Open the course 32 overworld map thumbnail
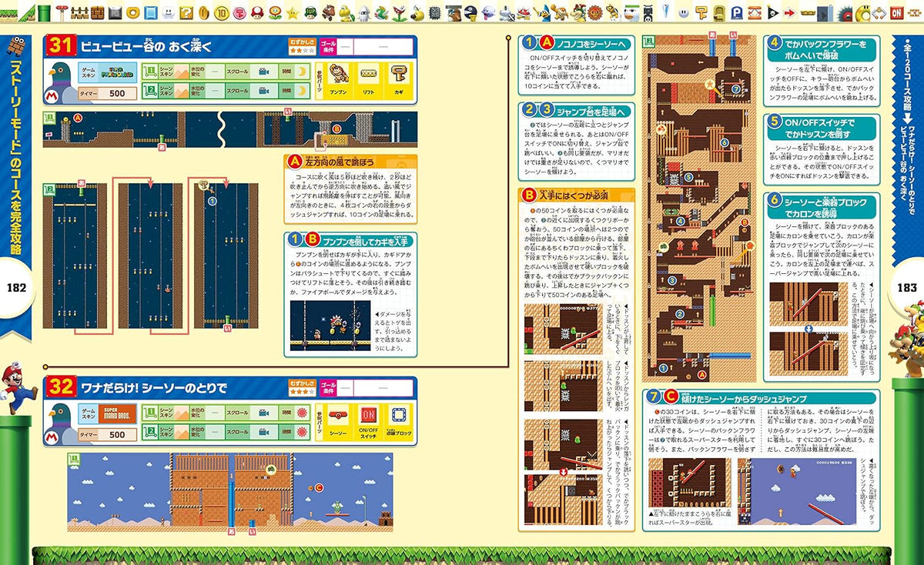The height and width of the screenshot is (565, 924). (x=229, y=493)
